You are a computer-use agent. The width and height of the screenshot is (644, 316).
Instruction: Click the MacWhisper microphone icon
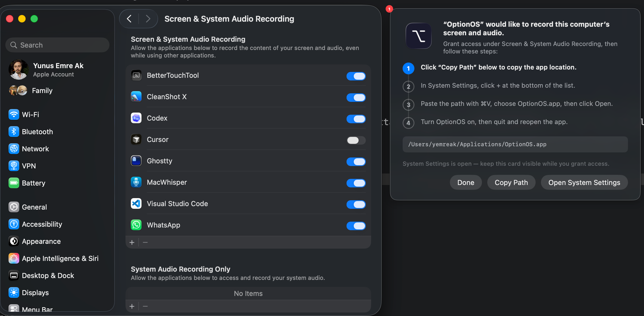pyautogui.click(x=136, y=182)
